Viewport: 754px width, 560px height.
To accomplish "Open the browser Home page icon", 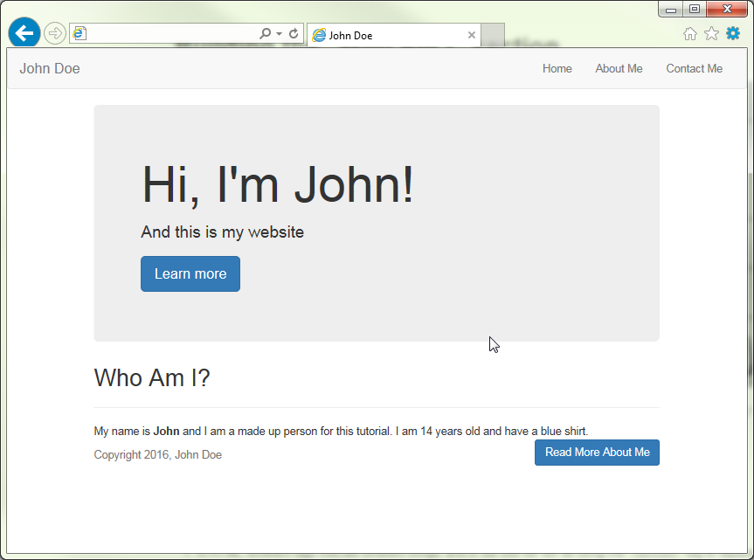I will pyautogui.click(x=690, y=34).
